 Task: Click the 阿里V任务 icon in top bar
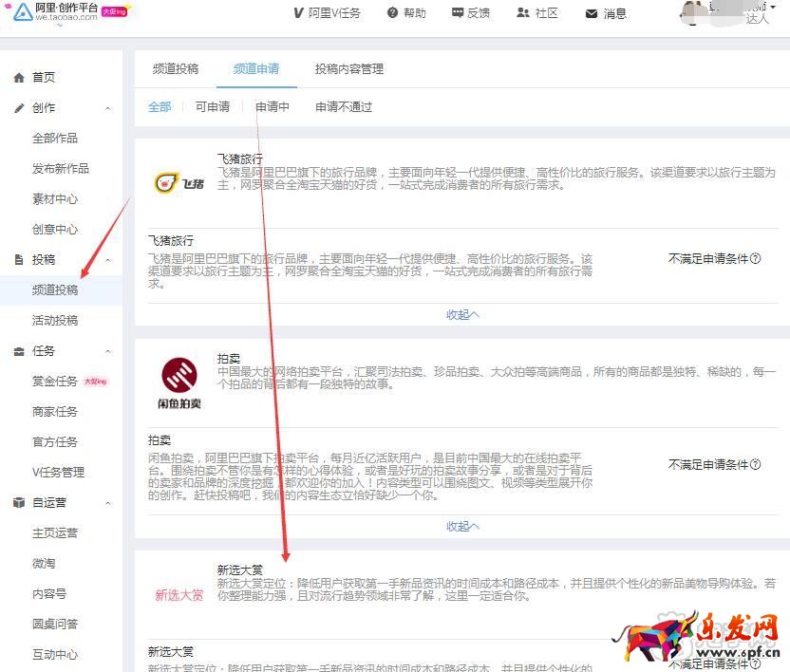300,12
